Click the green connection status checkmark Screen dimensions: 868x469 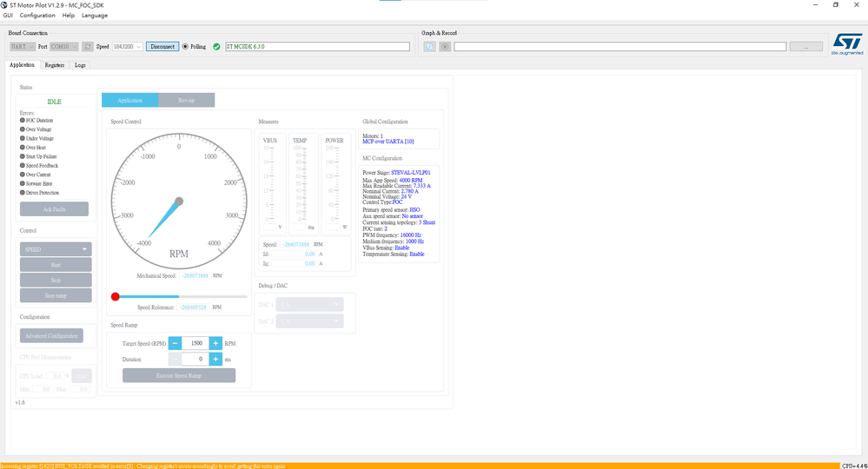pyautogui.click(x=216, y=46)
